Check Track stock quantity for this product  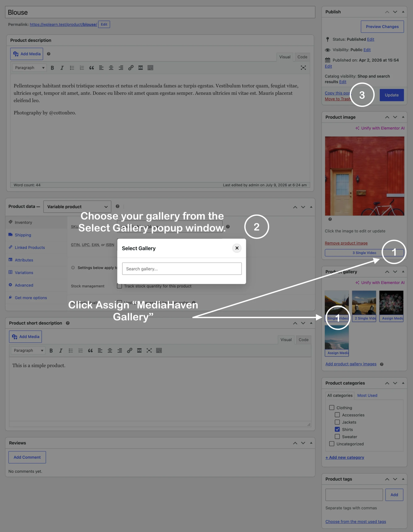(x=119, y=286)
